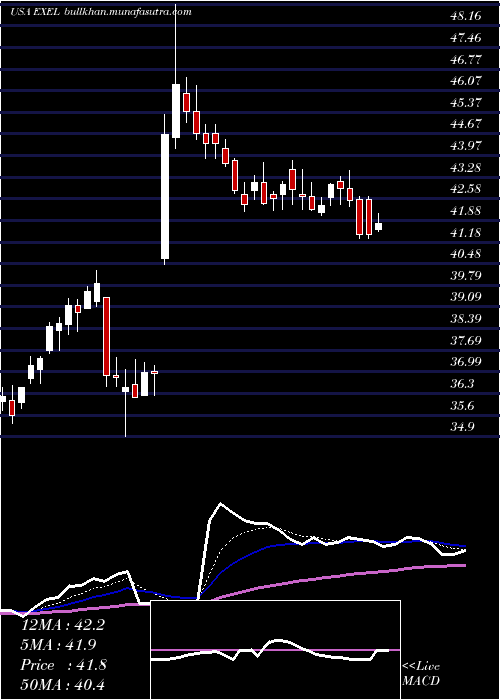Click the 35.6 price axis label
Screen dimensions: 500x700
463,405
